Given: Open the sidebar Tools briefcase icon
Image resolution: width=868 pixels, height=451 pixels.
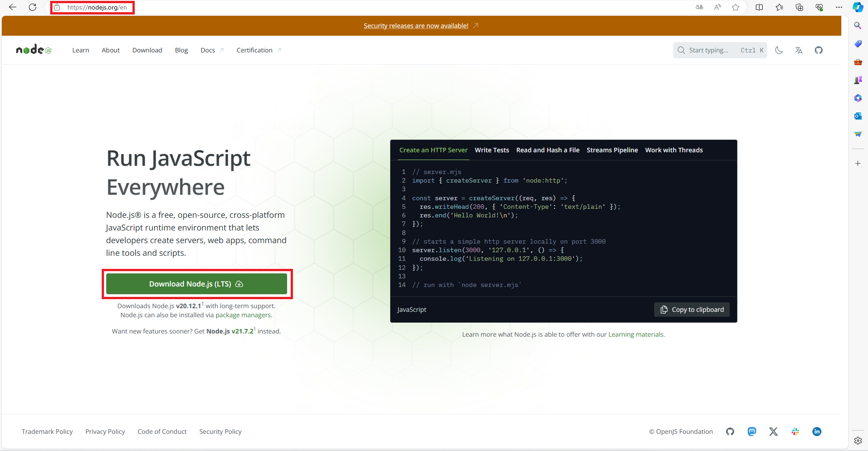Looking at the screenshot, I should coord(858,62).
